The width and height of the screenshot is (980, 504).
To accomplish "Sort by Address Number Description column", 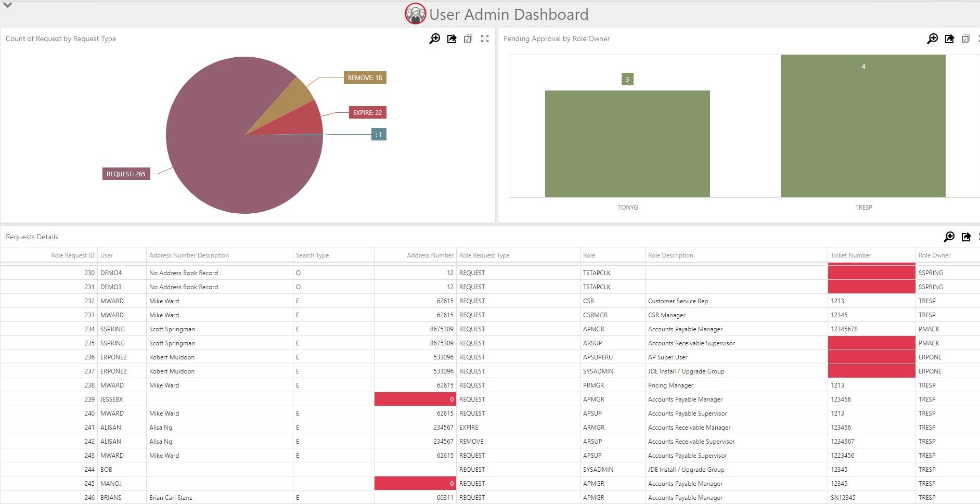I will coord(189,255).
